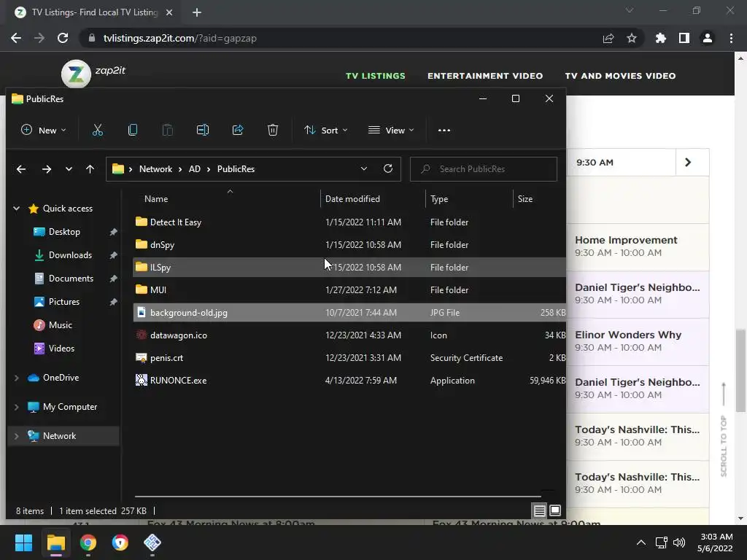Viewport: 747px width, 560px height.
Task: Close the TV Listings tab
Action: pos(169,12)
